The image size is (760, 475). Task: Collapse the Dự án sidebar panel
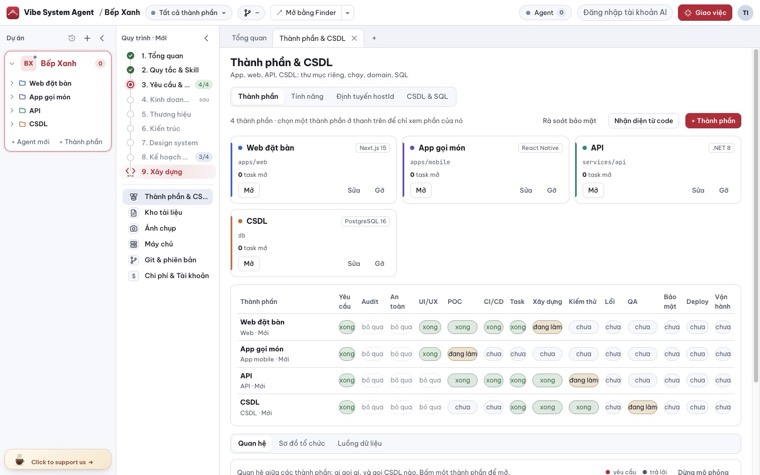[102, 38]
